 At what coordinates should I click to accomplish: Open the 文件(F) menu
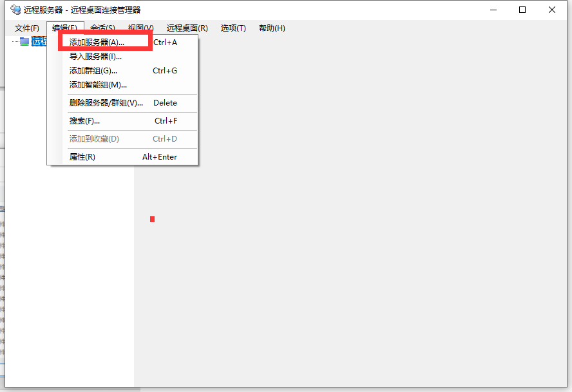pyautogui.click(x=26, y=28)
